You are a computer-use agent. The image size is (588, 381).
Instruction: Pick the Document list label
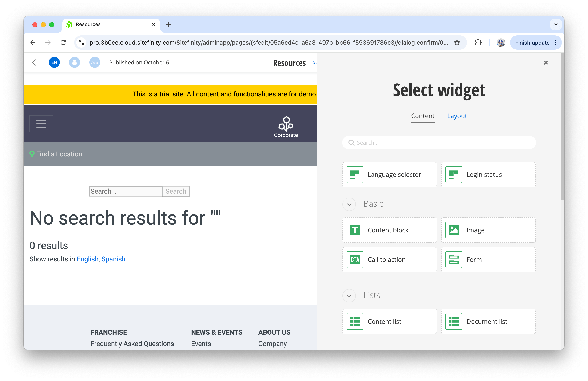tap(487, 321)
